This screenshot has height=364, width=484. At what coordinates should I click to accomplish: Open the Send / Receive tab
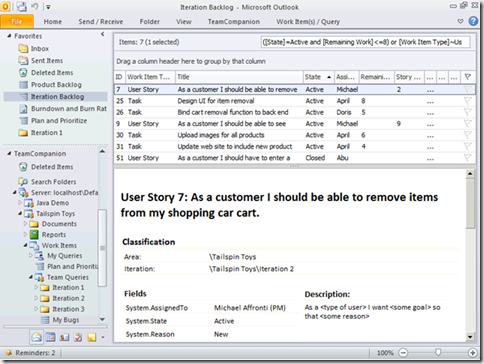coord(100,22)
